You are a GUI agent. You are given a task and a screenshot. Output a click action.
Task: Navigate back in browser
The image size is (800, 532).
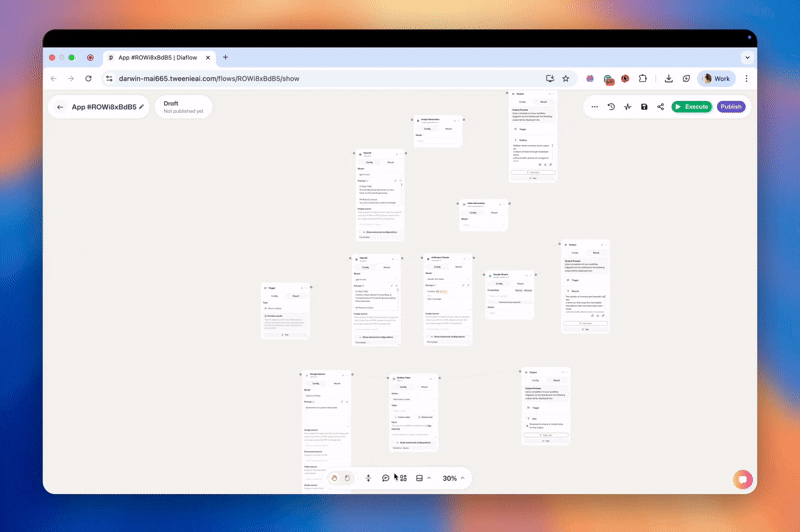tap(54, 79)
